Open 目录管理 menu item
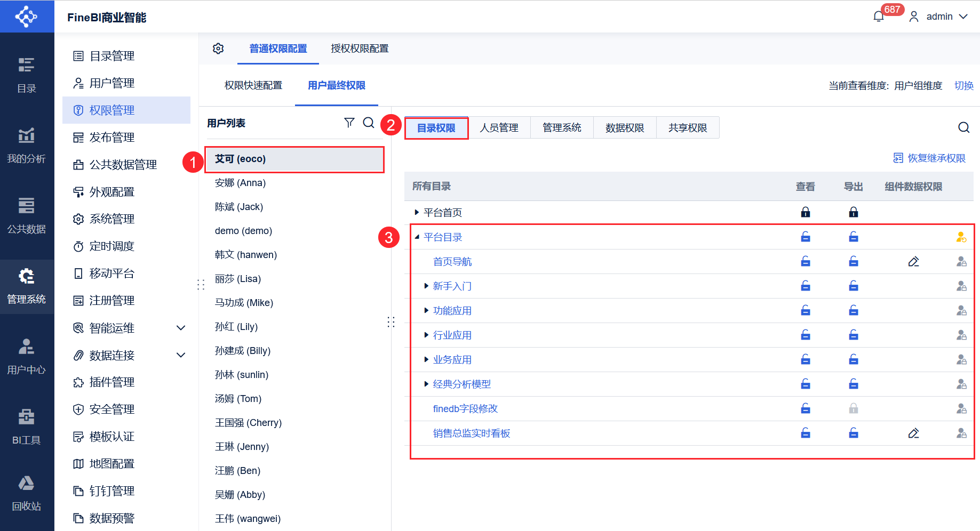This screenshot has height=531, width=980. click(x=126, y=56)
